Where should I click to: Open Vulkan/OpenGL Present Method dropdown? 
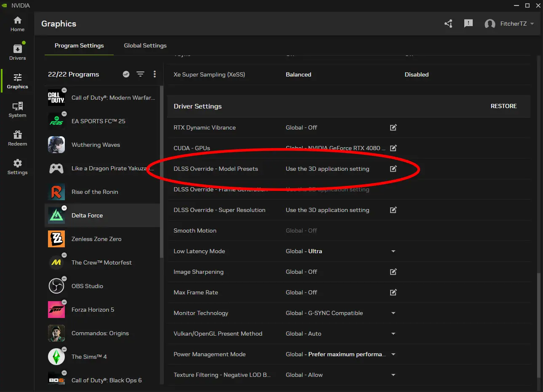pos(393,334)
